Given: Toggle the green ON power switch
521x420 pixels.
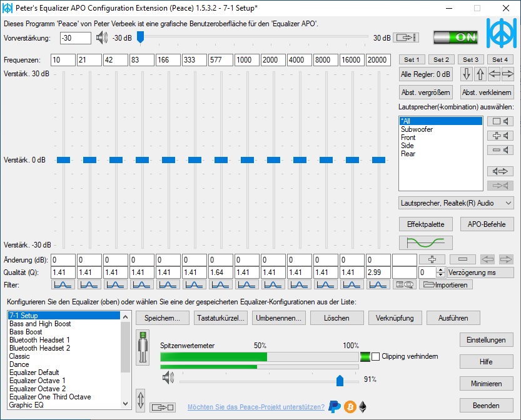Looking at the screenshot, I should (456, 37).
